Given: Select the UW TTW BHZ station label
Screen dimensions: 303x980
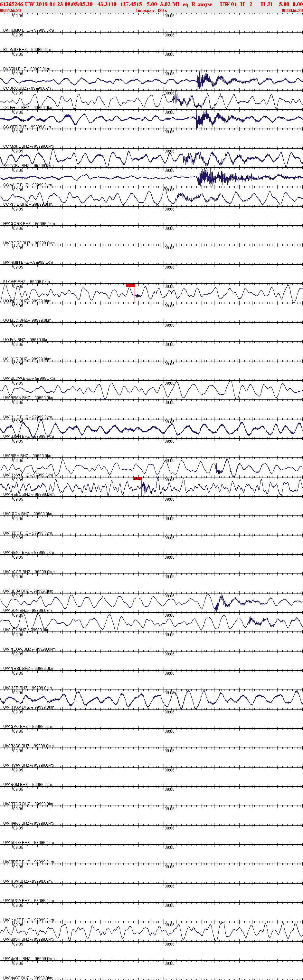Looking at the screenshot, I should (28, 881).
